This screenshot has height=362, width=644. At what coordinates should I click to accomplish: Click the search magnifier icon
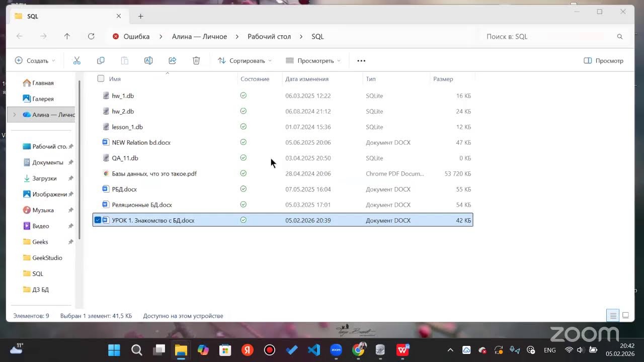[x=620, y=37]
